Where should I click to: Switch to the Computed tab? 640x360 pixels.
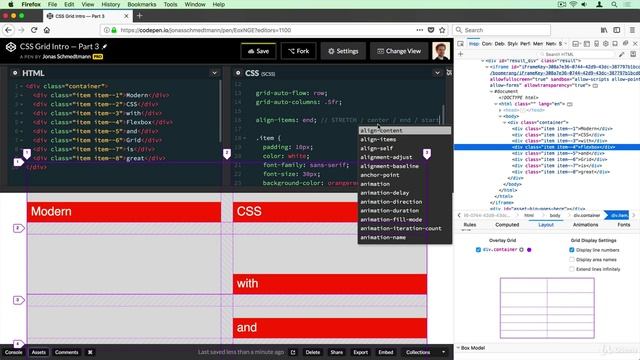click(507, 225)
